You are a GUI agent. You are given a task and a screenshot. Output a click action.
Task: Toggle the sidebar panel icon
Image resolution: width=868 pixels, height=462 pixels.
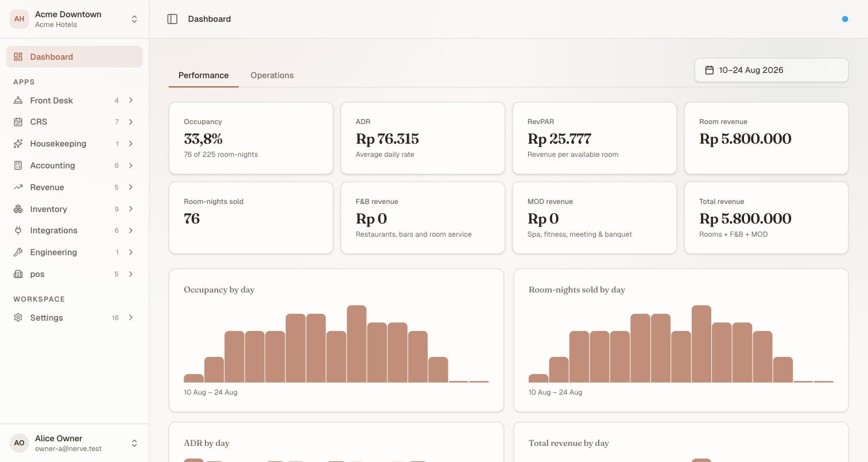tap(172, 19)
